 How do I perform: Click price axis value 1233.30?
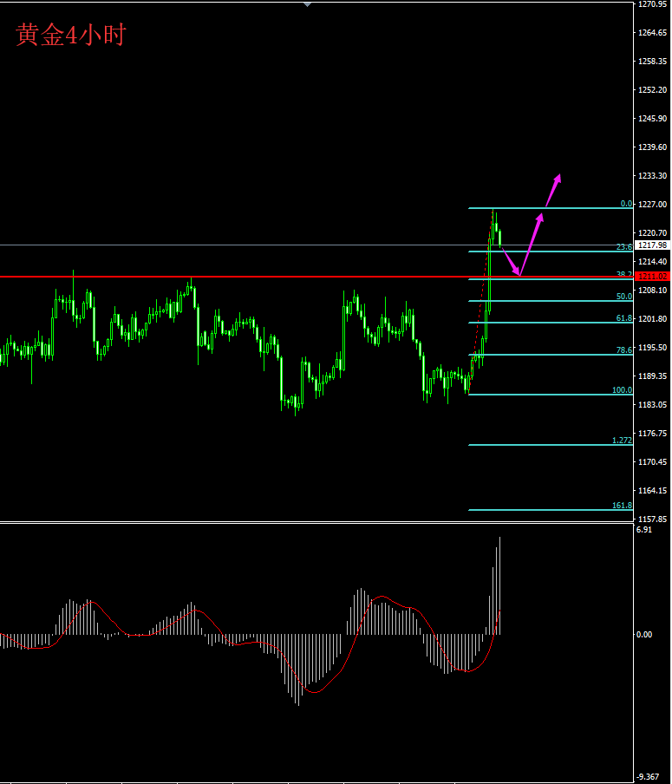tap(653, 175)
